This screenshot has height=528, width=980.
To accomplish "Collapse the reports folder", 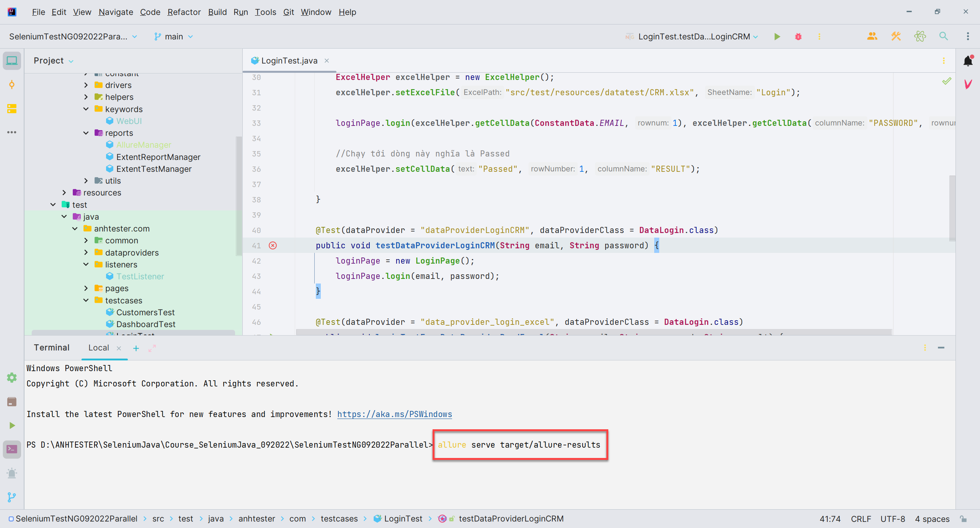I will pos(86,133).
